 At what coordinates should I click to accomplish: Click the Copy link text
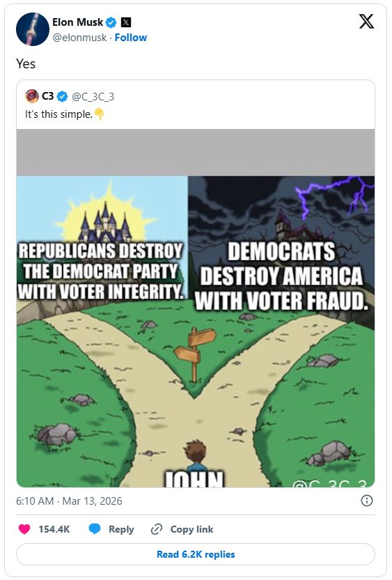pyautogui.click(x=191, y=529)
